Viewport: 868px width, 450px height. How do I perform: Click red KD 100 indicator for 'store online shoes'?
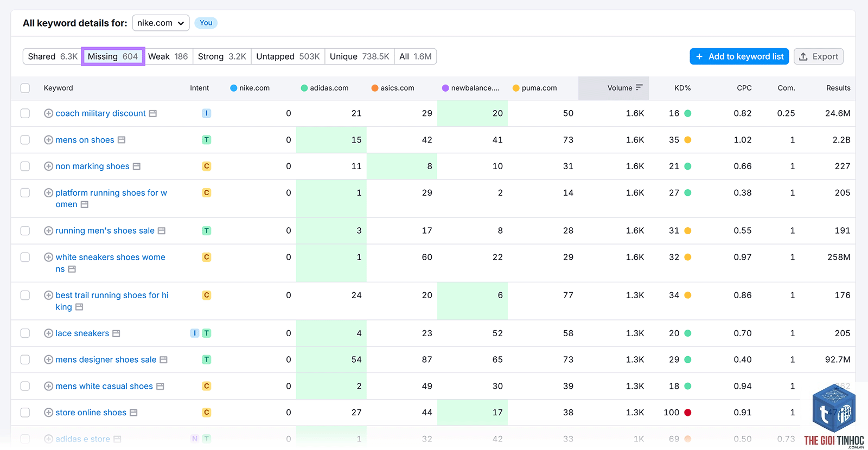click(688, 413)
